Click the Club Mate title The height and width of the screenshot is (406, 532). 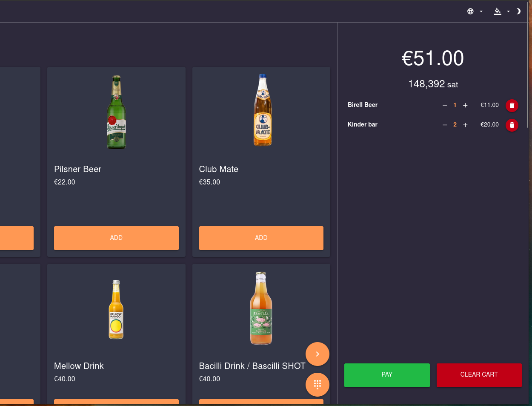point(219,169)
